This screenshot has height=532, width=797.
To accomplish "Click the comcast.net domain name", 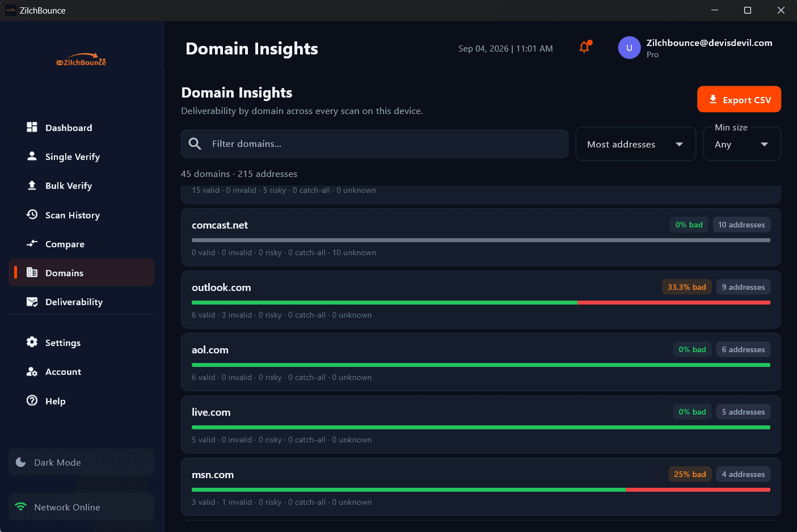I will (x=220, y=225).
